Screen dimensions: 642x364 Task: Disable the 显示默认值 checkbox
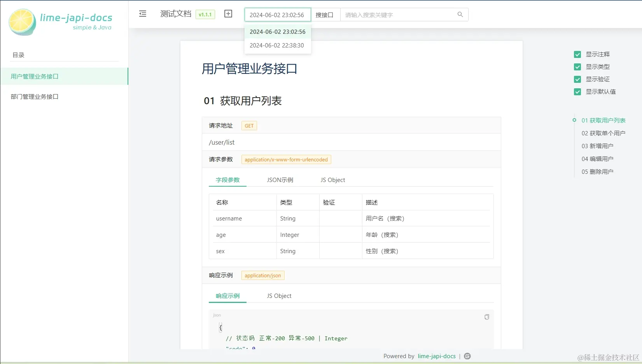click(x=577, y=92)
